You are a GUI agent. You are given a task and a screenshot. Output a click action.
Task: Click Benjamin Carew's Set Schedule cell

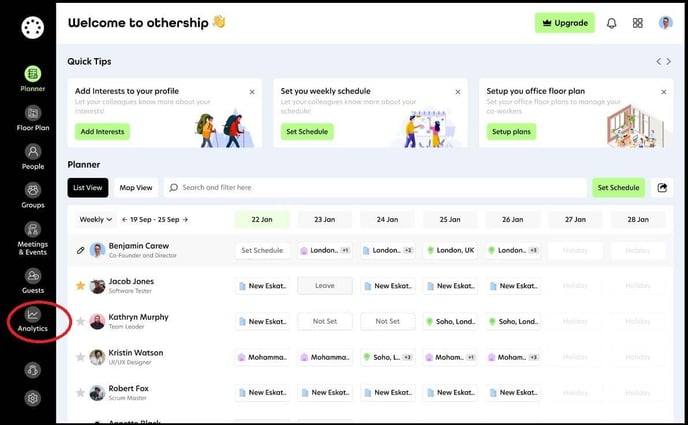262,250
